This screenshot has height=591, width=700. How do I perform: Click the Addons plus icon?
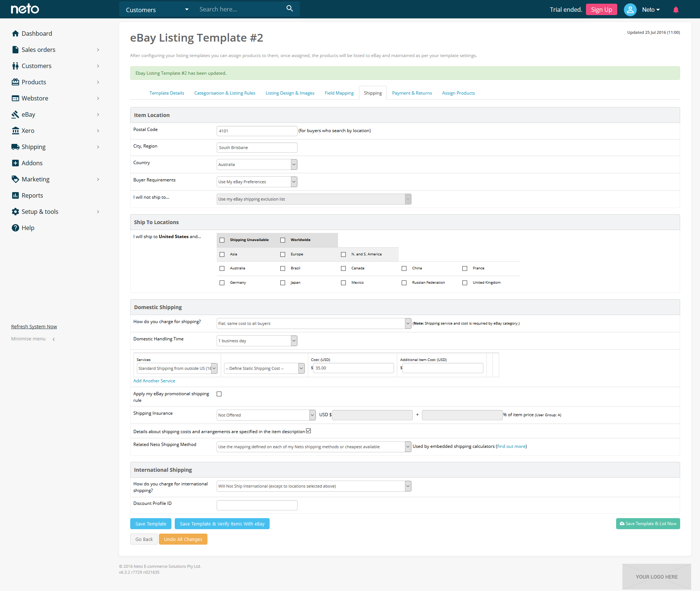(15, 163)
